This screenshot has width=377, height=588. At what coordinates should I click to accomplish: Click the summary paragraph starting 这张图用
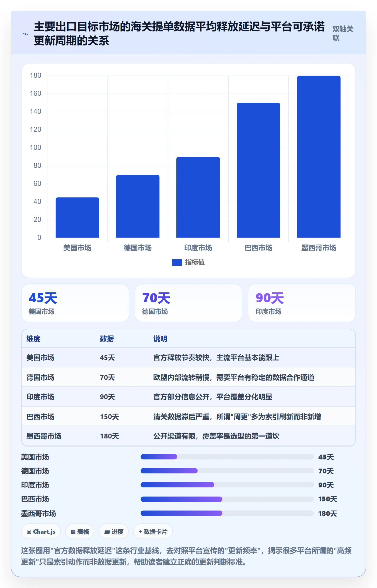[x=186, y=556]
